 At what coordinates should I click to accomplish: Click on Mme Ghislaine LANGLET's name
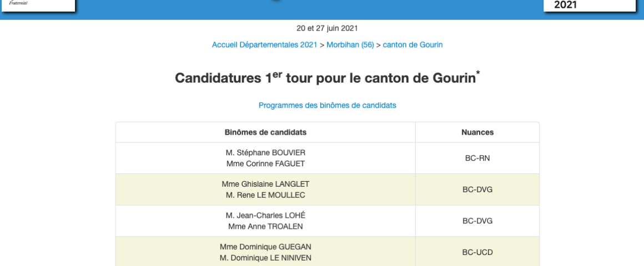click(265, 184)
